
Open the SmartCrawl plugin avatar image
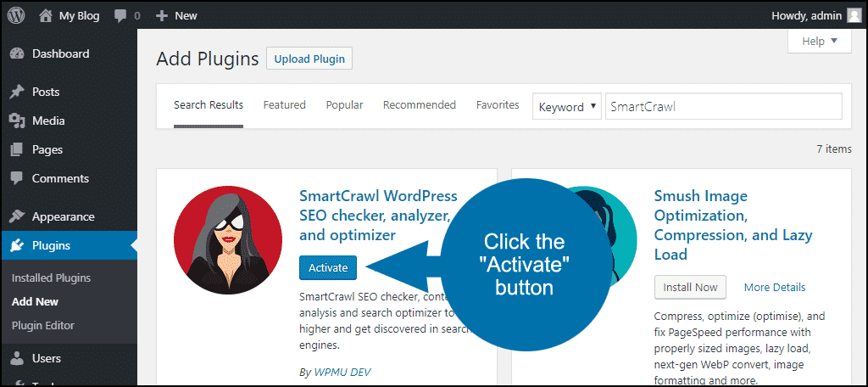(227, 239)
